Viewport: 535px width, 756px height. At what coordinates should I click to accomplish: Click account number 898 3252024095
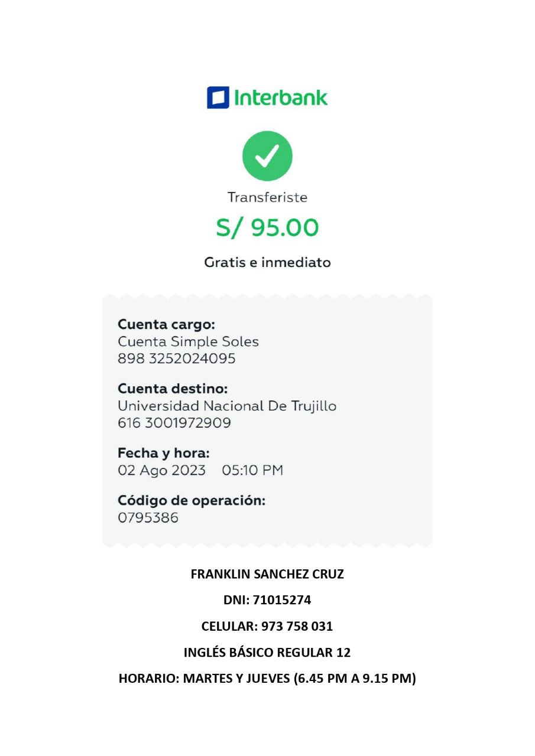(176, 359)
